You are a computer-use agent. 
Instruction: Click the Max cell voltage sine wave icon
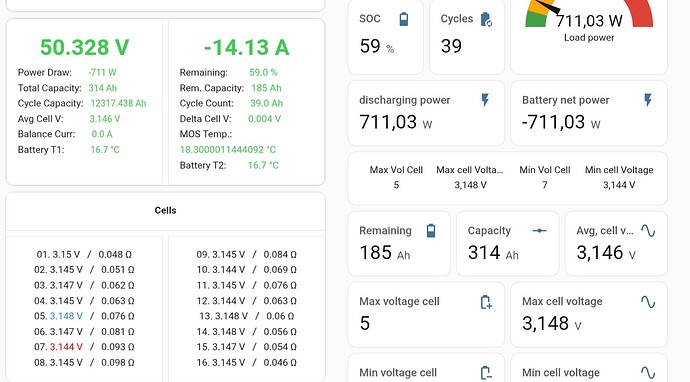tap(648, 302)
